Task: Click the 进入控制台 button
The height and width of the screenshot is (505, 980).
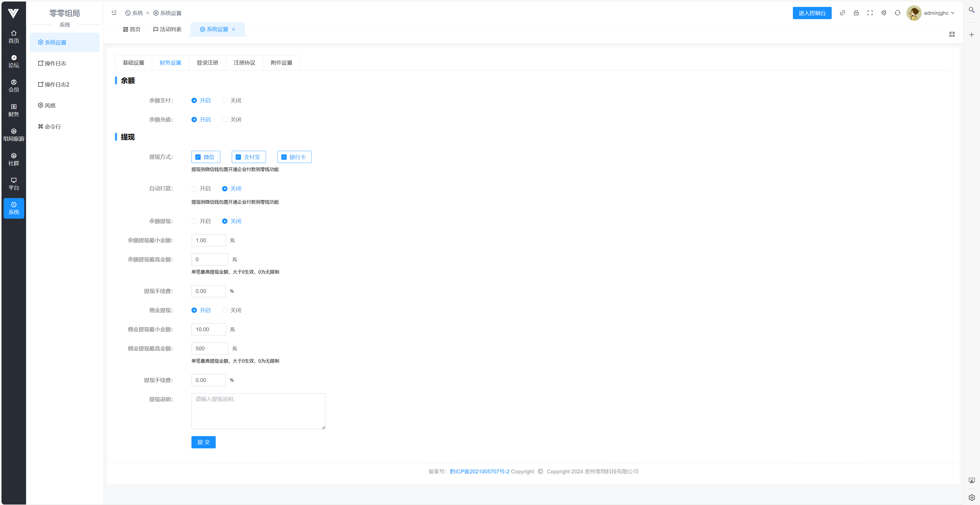Action: tap(812, 13)
